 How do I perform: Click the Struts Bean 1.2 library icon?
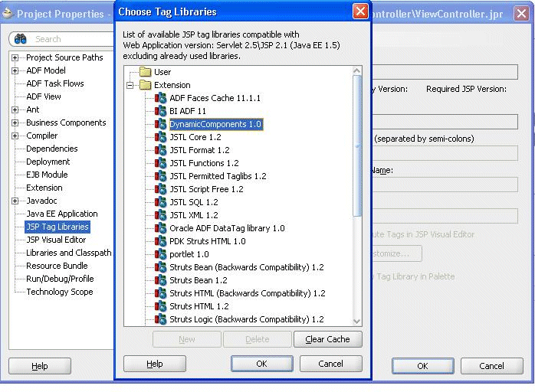(x=160, y=280)
